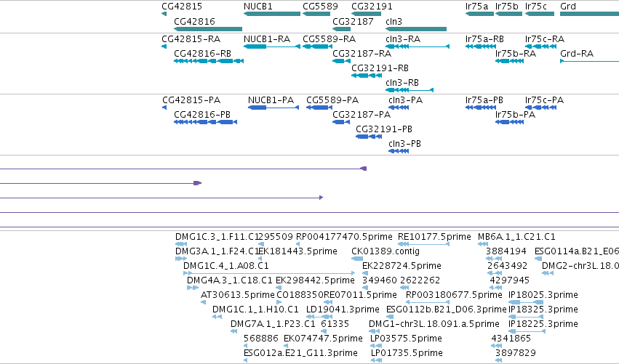Select the DMG1C.4_1.A08.C1 EST line
This screenshot has height=364, width=619.
click(x=269, y=273)
